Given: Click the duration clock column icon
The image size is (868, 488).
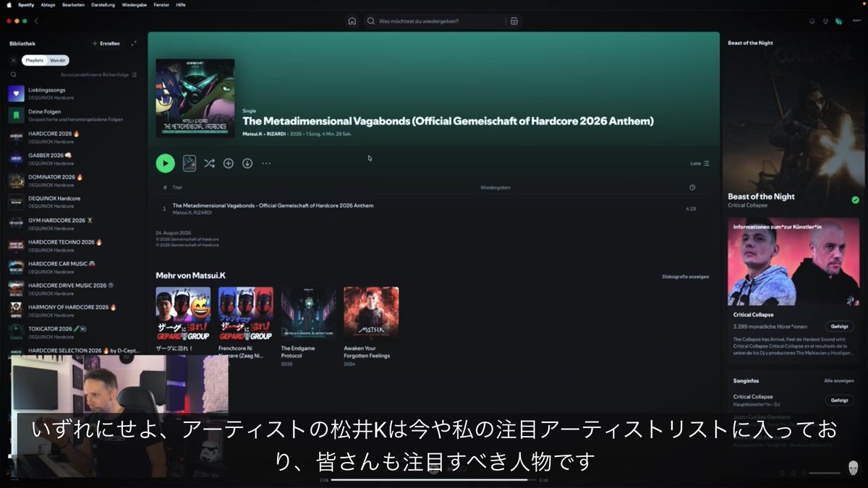Looking at the screenshot, I should coord(692,187).
